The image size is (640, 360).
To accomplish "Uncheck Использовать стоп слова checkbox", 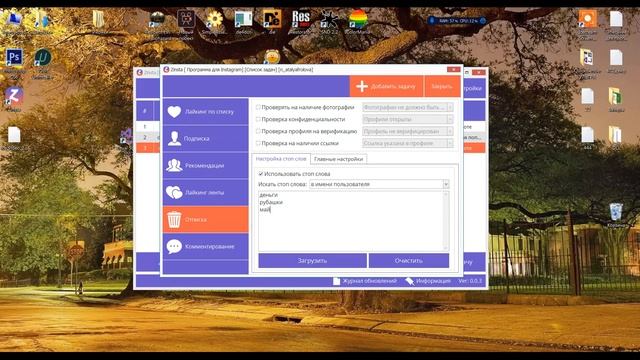I will pyautogui.click(x=261, y=174).
